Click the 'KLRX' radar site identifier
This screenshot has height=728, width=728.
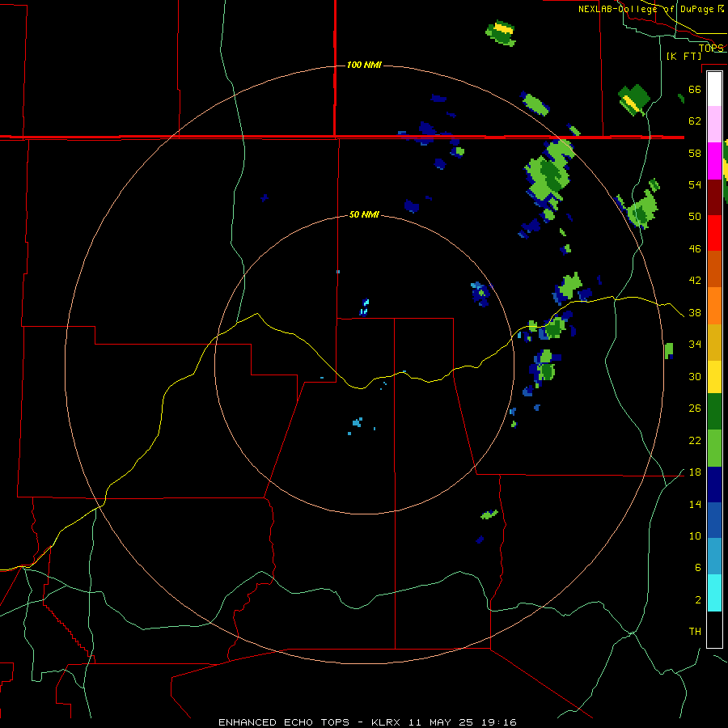(387, 722)
